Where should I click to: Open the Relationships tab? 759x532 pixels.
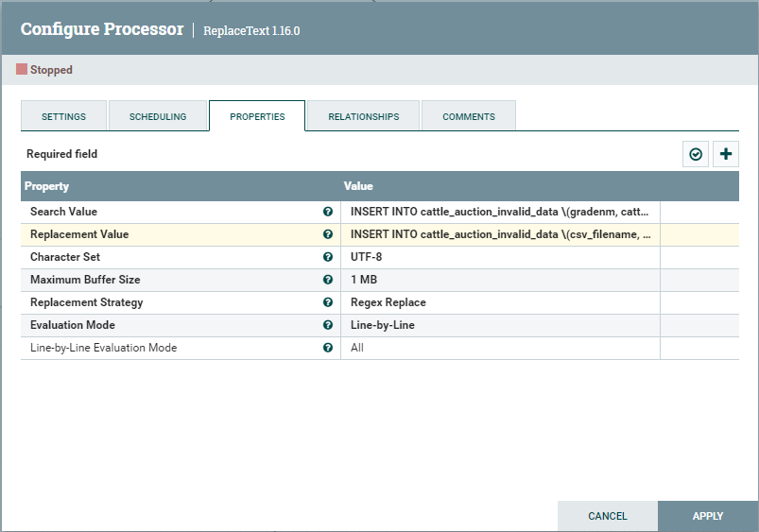coord(364,116)
